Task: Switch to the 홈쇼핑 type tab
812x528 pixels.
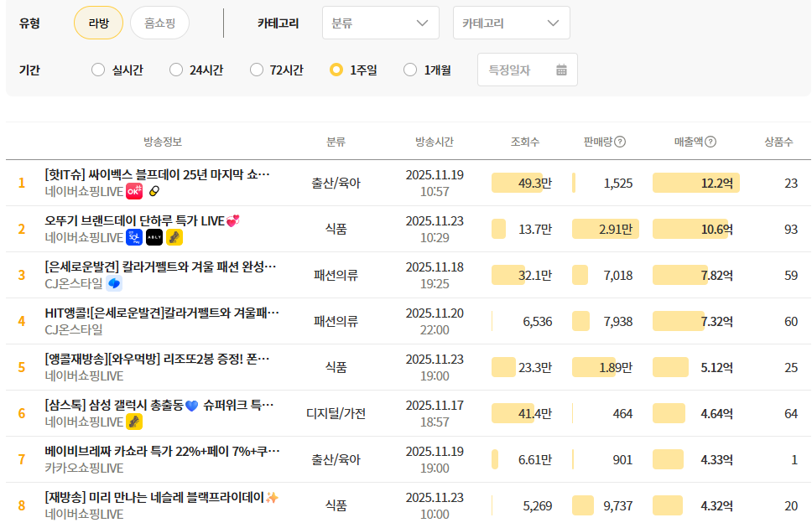Action: [159, 23]
